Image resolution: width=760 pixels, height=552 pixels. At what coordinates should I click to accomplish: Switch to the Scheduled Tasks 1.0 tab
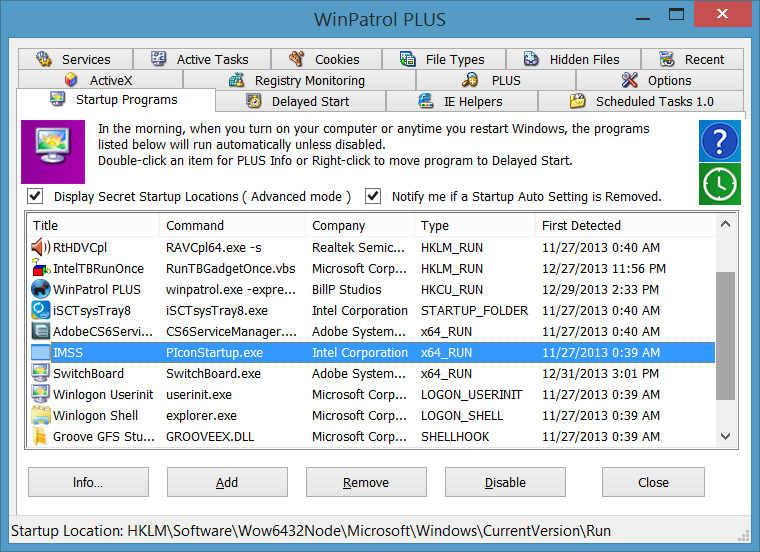pyautogui.click(x=642, y=101)
